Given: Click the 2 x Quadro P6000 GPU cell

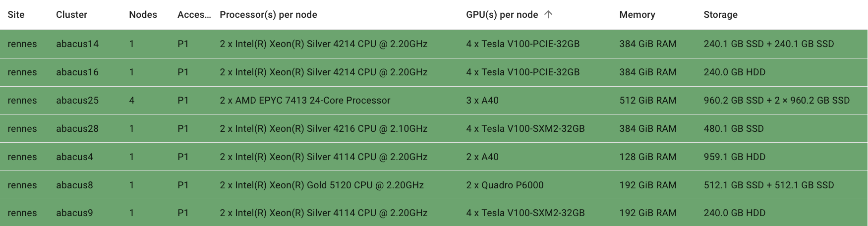Looking at the screenshot, I should (505, 185).
